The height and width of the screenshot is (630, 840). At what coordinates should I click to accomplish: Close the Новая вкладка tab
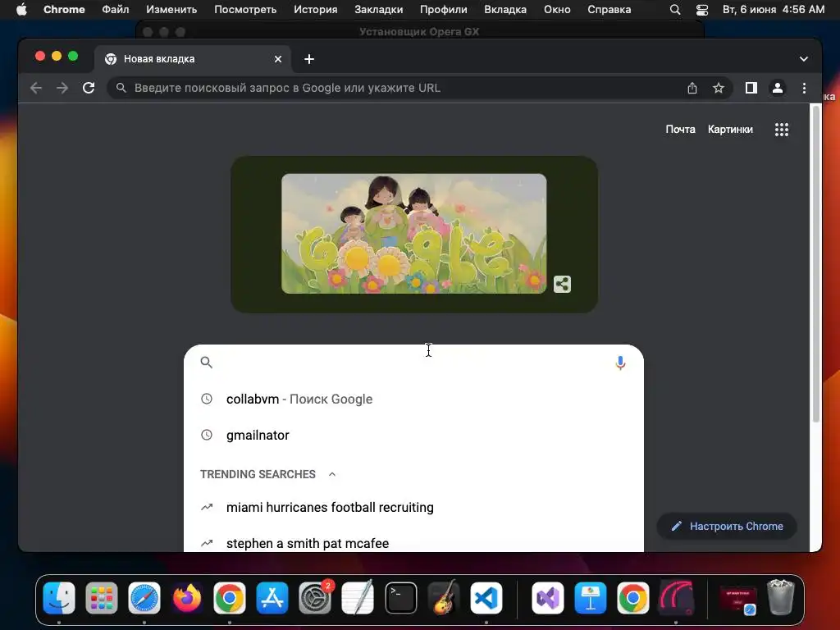pyautogui.click(x=278, y=59)
